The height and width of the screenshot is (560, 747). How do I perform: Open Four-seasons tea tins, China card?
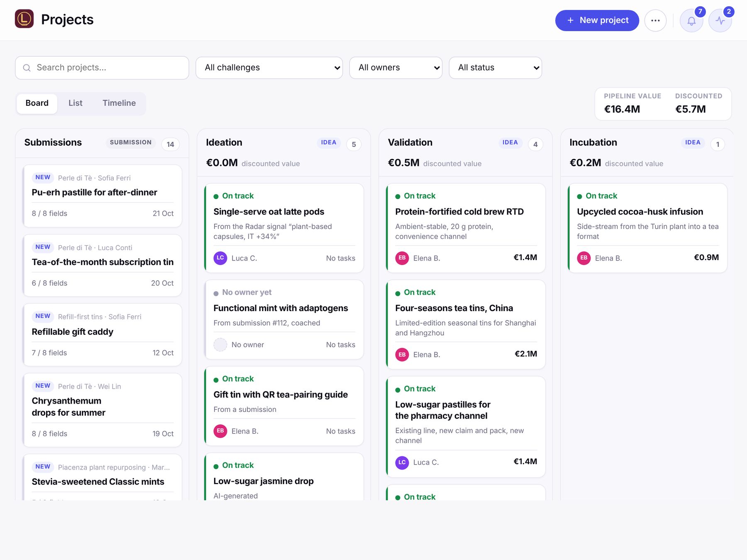pyautogui.click(x=466, y=324)
